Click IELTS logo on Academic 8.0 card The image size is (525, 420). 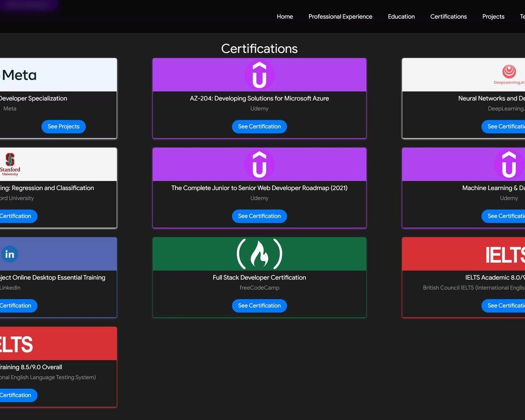tap(505, 255)
